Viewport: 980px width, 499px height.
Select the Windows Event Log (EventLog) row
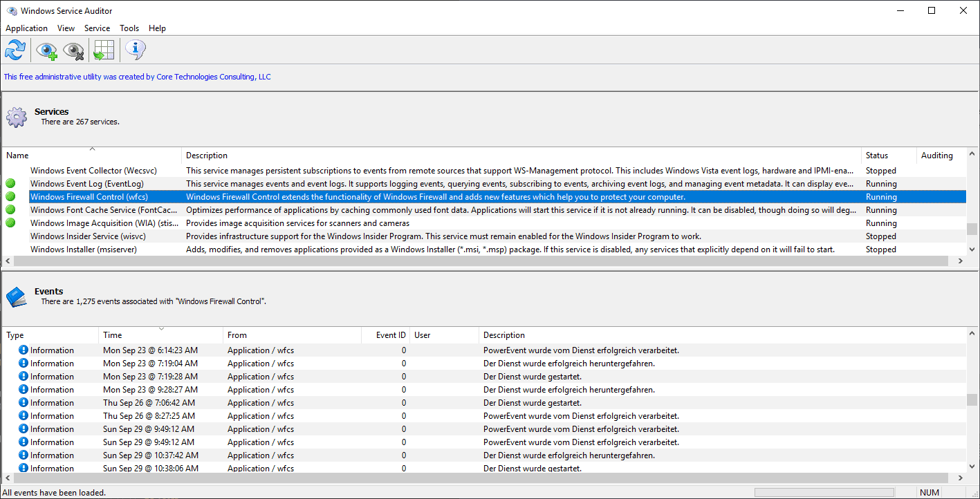pos(484,184)
